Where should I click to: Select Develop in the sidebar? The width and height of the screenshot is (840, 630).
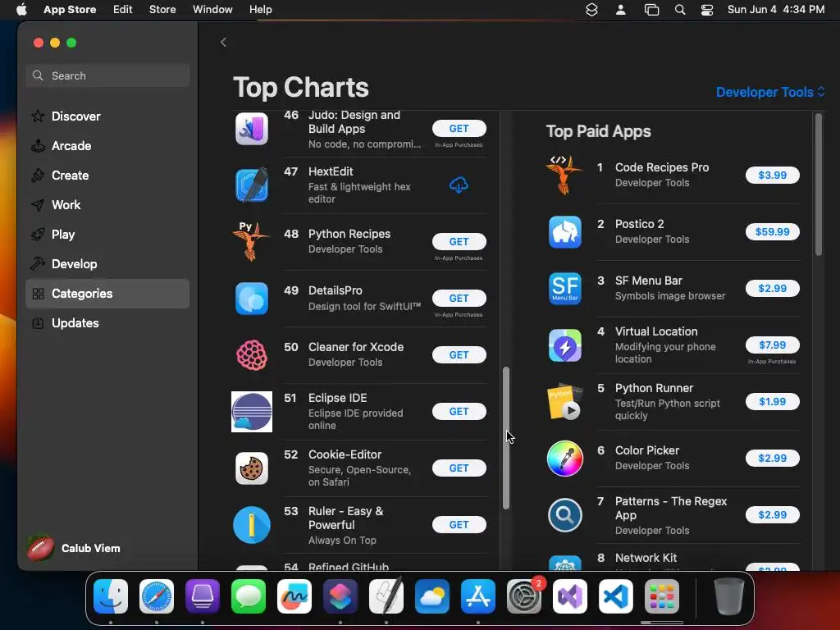pos(107,264)
